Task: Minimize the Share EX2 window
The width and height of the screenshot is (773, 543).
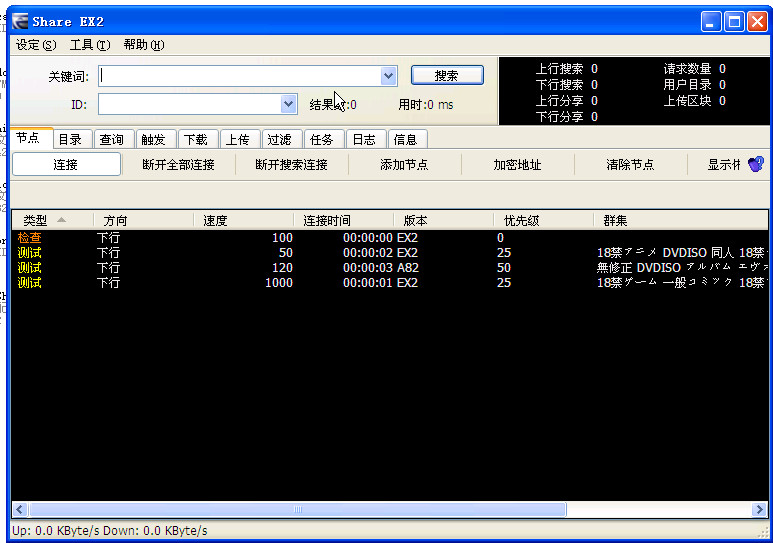Action: (711, 22)
